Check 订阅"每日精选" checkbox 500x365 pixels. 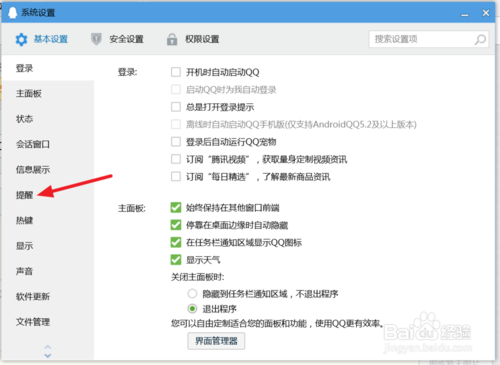click(176, 176)
